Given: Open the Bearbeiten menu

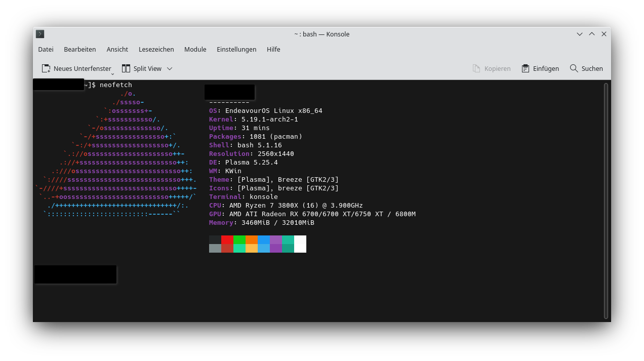Looking at the screenshot, I should click(80, 49).
